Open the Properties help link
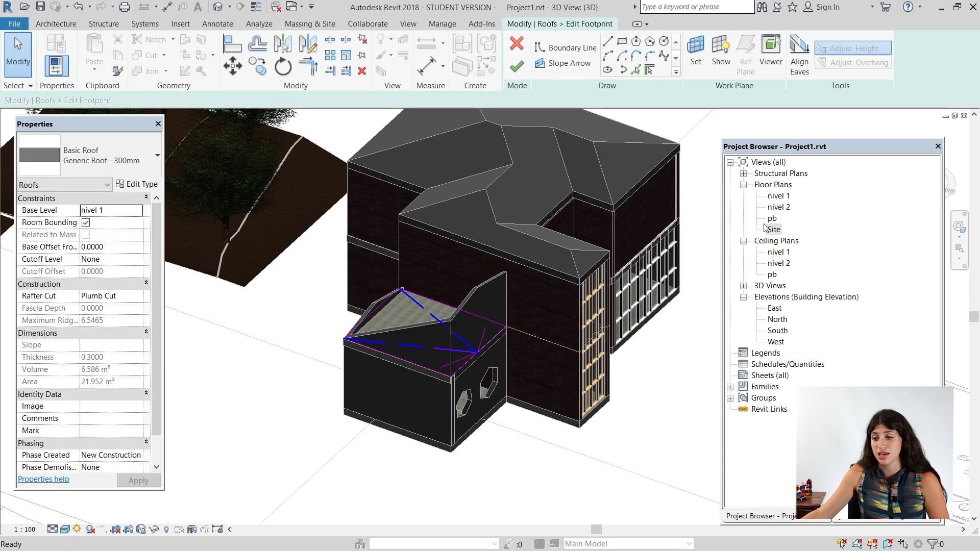The image size is (980, 551). click(43, 479)
